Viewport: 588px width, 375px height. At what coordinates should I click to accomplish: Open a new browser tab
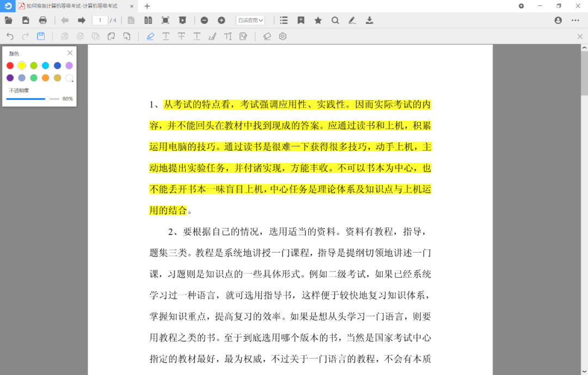click(x=147, y=6)
